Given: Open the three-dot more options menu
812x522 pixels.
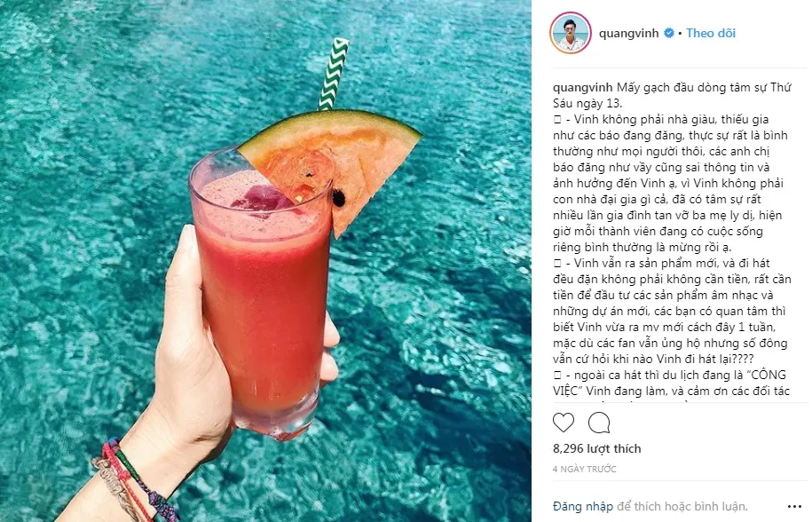Looking at the screenshot, I should 794,506.
